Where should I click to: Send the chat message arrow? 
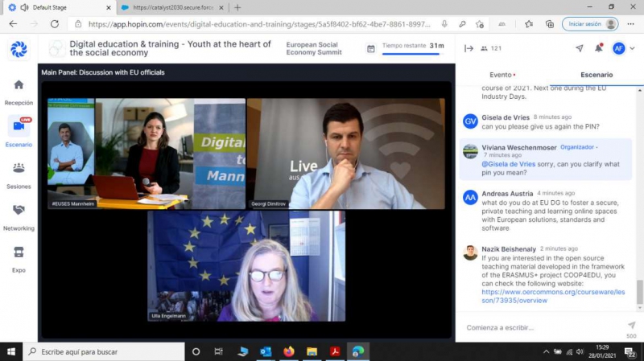pyautogui.click(x=631, y=325)
